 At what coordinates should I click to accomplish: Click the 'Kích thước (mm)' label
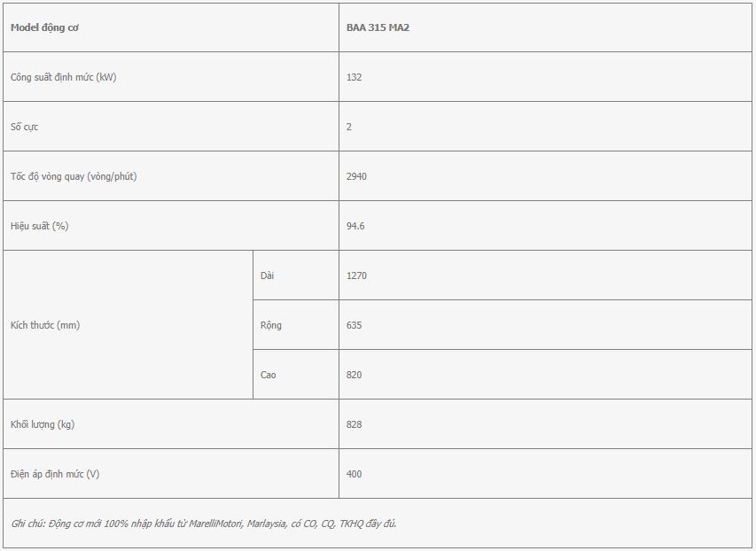tap(45, 325)
